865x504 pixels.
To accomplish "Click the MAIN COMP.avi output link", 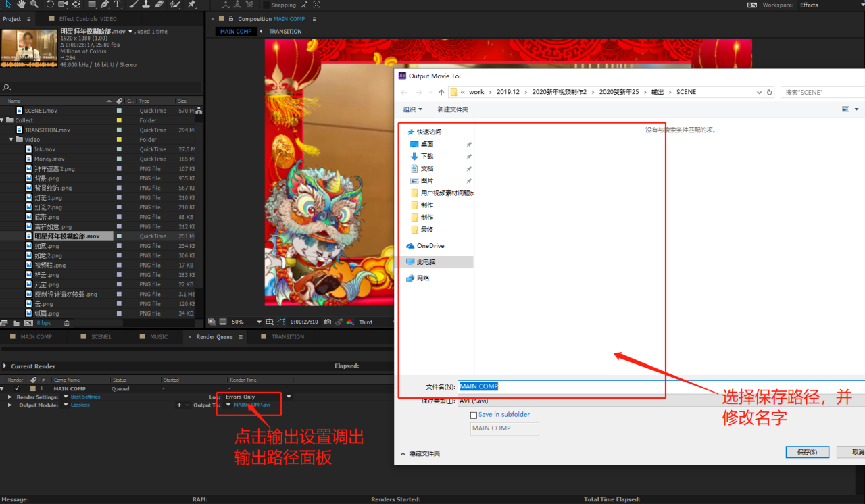I will (252, 405).
